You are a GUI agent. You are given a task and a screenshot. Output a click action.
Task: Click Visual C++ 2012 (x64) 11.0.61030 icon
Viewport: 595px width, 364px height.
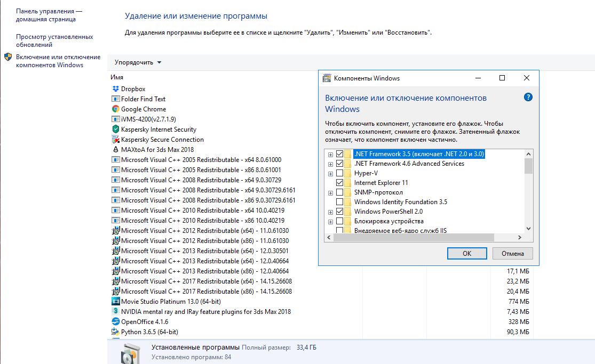[116, 231]
